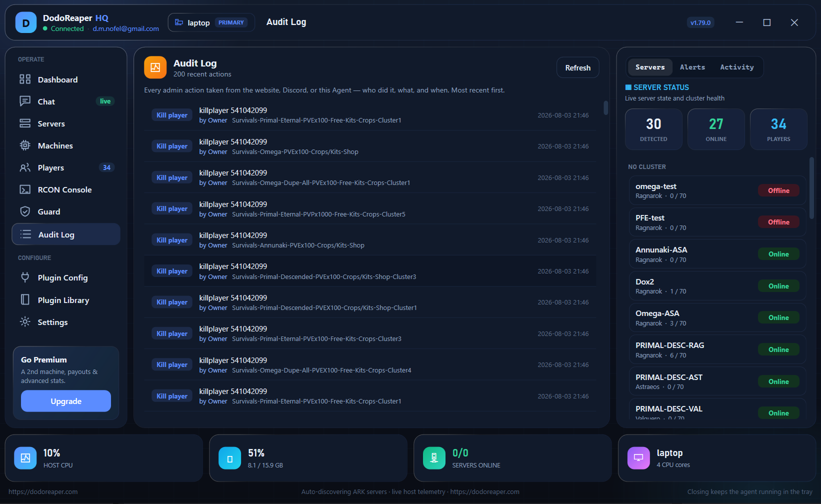
Task: Open the Chat speech bubble icon
Action: (x=25, y=101)
